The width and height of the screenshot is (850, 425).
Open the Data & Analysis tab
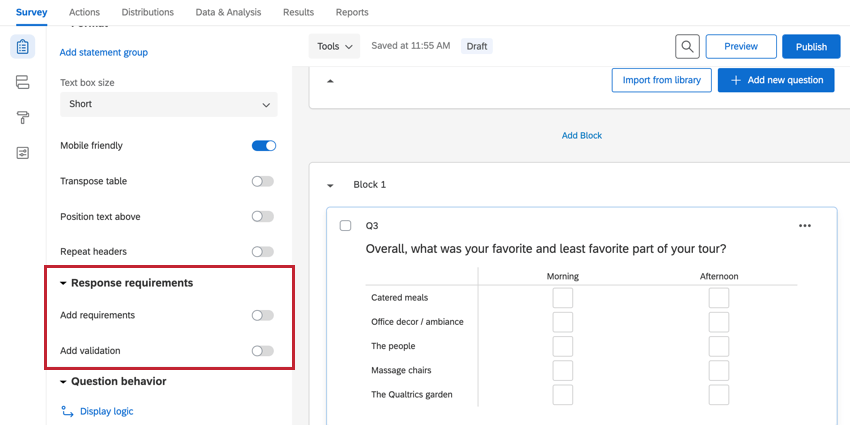click(x=228, y=12)
